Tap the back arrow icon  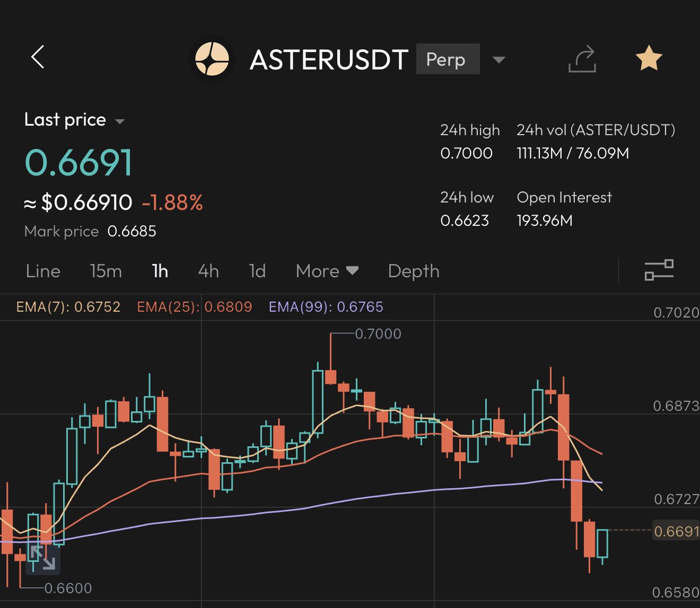38,57
